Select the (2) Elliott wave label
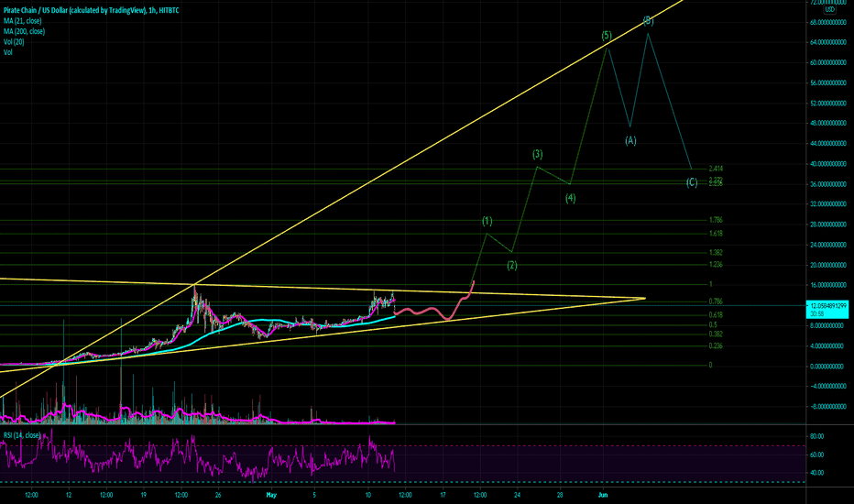Screen dimensions: 854x504 (512, 266)
